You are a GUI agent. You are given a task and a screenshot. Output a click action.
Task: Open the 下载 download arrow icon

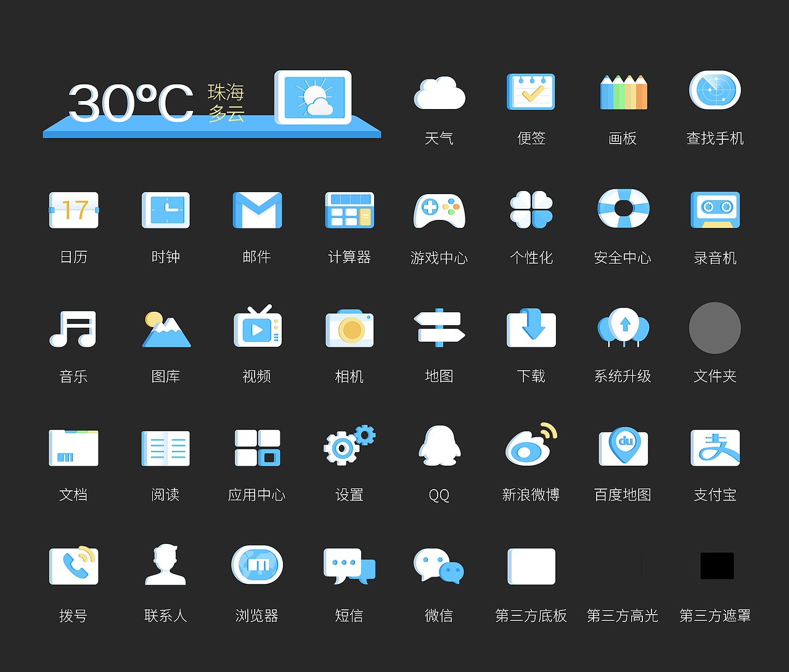tap(531, 328)
